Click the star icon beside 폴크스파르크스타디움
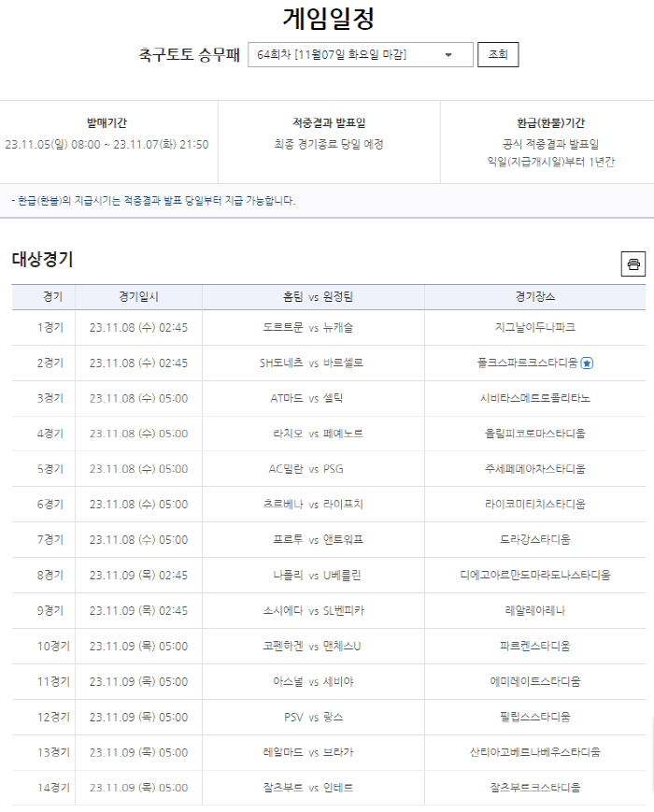This screenshot has width=654, height=812. pos(587,363)
